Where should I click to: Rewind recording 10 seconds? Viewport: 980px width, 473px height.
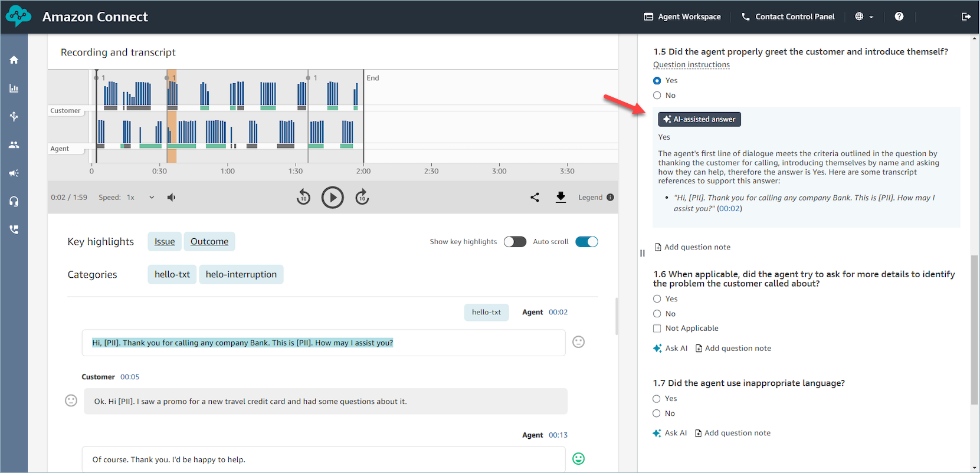[x=303, y=198]
